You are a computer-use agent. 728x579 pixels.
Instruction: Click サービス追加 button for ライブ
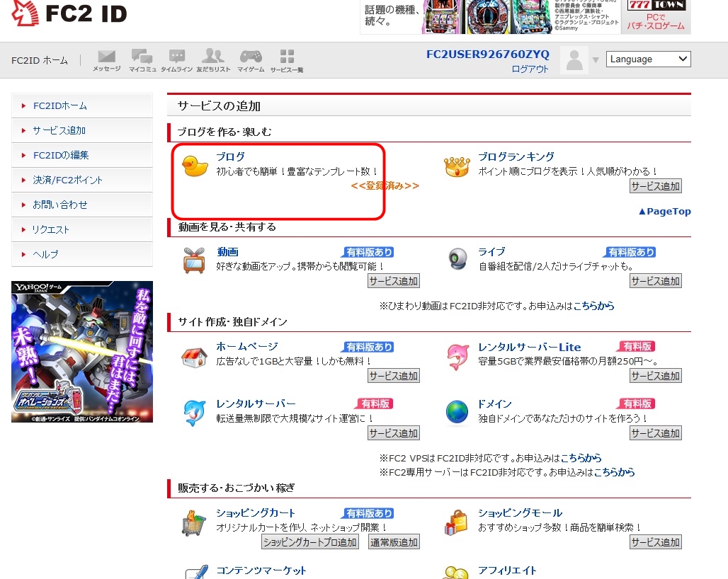(x=656, y=281)
